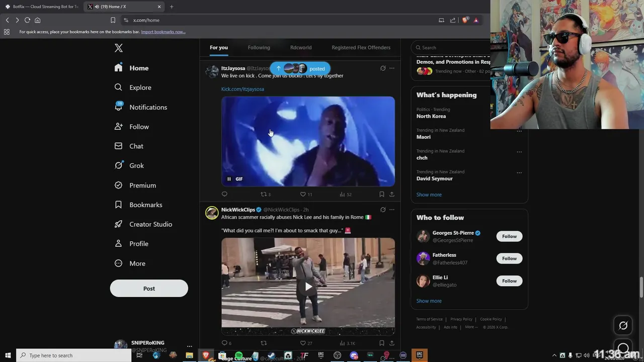
Task: Switch to Registered Flex Offenders tab
Action: pyautogui.click(x=361, y=48)
